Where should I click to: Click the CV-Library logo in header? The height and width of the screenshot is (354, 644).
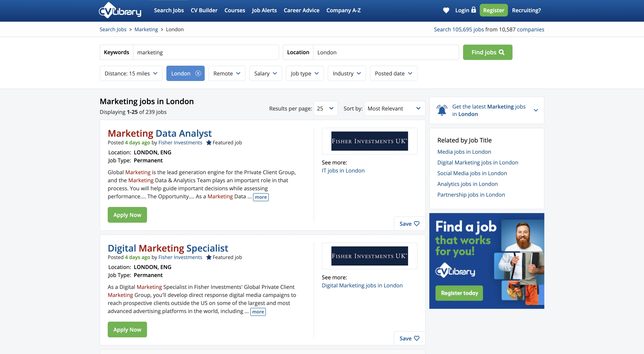120,11
